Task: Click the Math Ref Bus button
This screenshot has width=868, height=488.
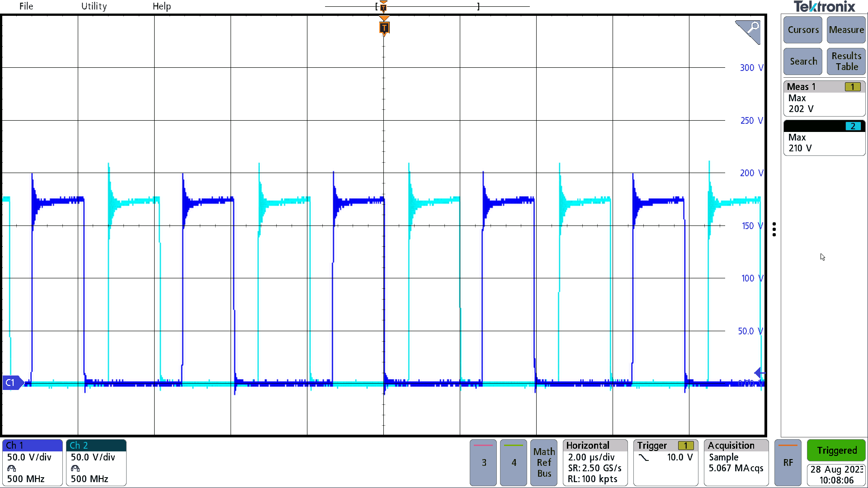Action: point(544,463)
